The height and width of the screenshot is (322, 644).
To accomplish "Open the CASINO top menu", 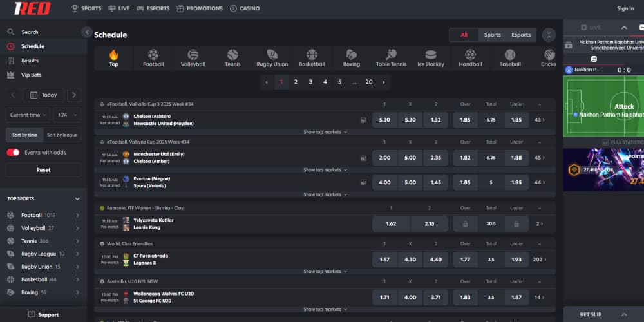I will coord(245,8).
